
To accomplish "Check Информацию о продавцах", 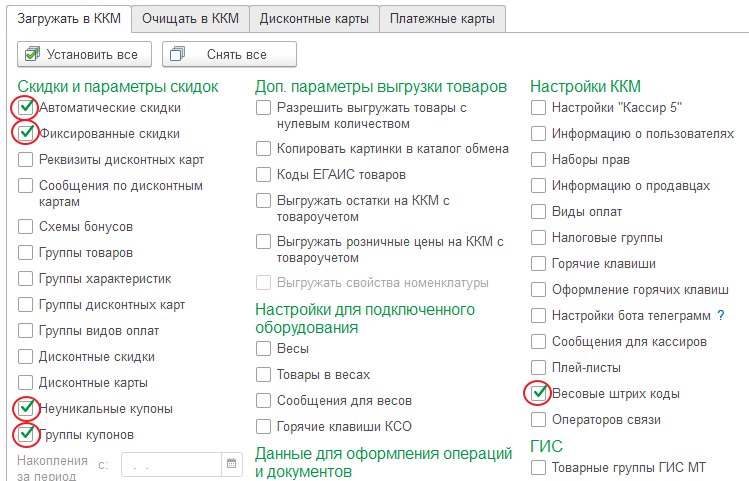I will tap(538, 185).
